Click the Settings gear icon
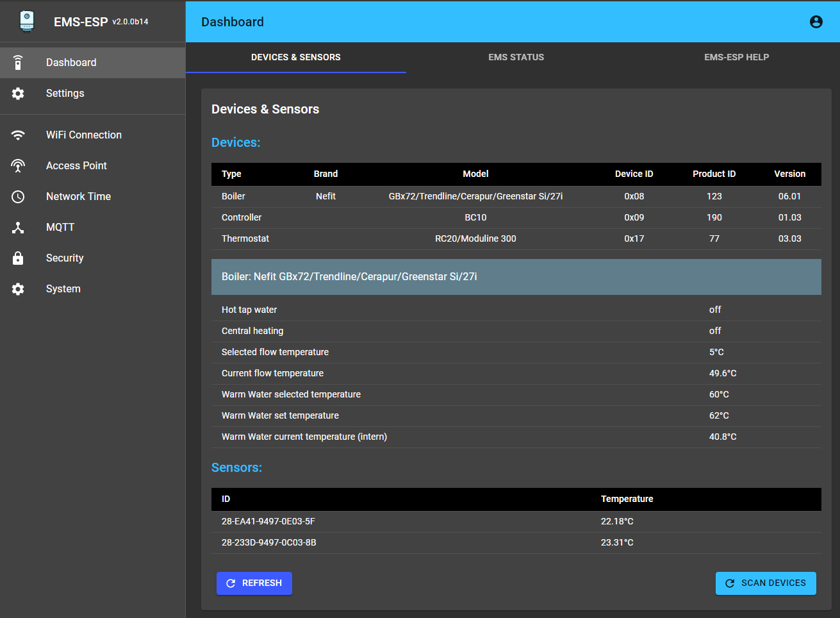Viewport: 840px width, 618px height. (x=18, y=94)
